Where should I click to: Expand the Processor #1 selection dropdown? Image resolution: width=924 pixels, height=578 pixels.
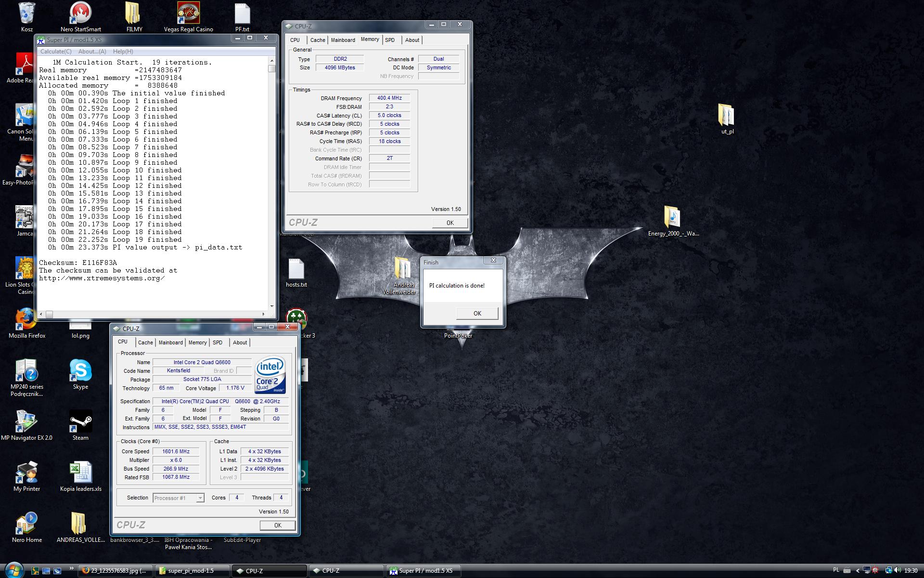pyautogui.click(x=200, y=498)
